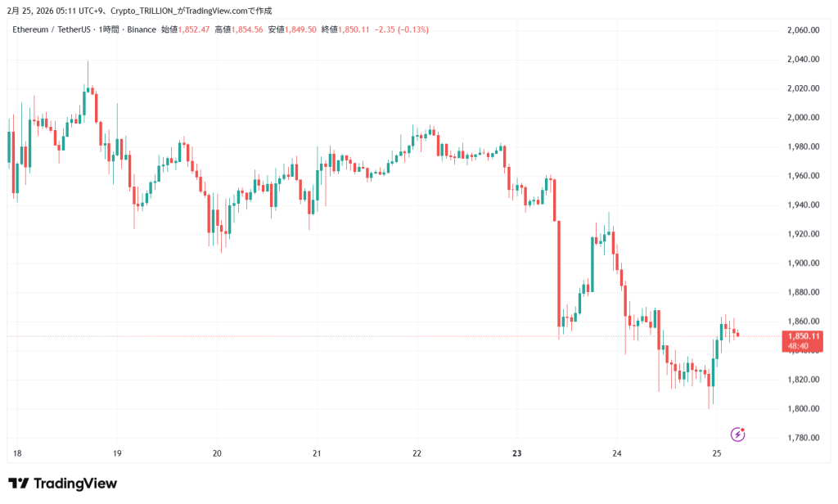Click the 1,900.00 price scale label
838x504 pixels.
[x=803, y=263]
